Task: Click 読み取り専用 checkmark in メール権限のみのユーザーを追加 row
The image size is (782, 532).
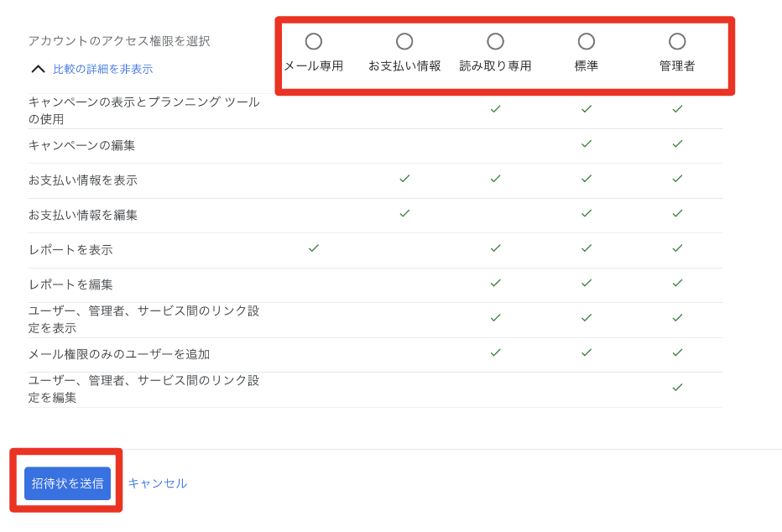Action: click(x=495, y=352)
